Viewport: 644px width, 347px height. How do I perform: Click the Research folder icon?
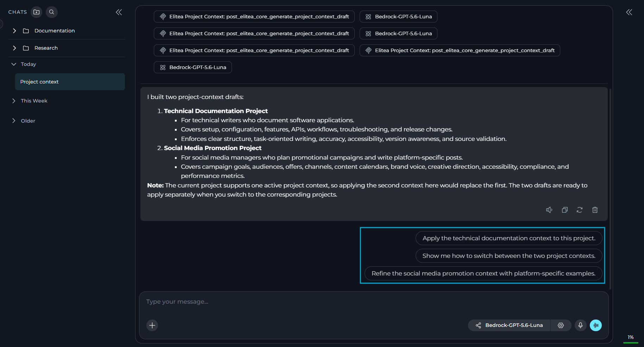coord(26,48)
